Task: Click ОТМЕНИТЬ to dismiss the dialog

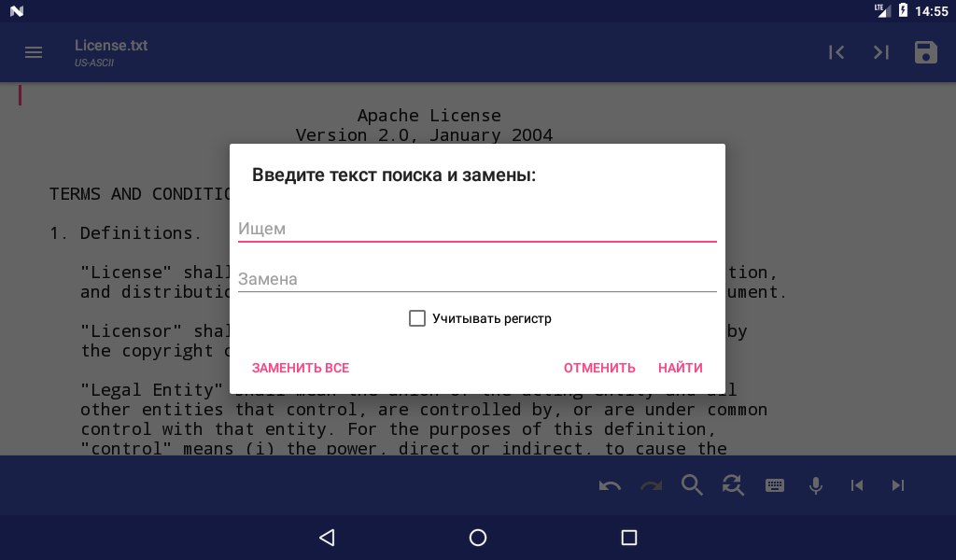Action: [x=599, y=368]
